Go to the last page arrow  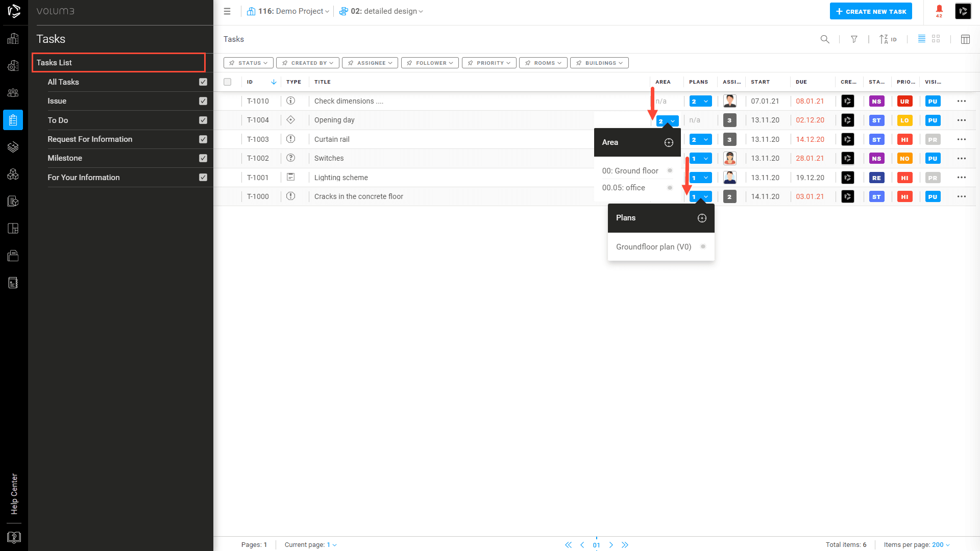[625, 545]
